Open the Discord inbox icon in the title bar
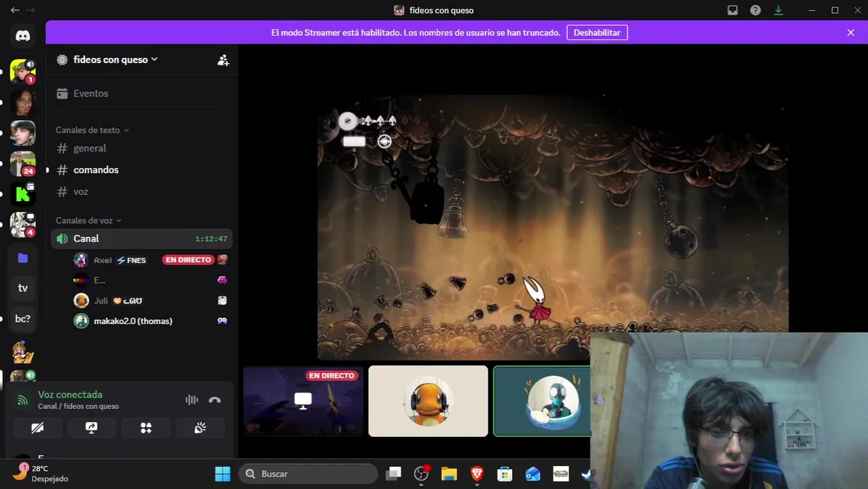The image size is (868, 489). (732, 10)
